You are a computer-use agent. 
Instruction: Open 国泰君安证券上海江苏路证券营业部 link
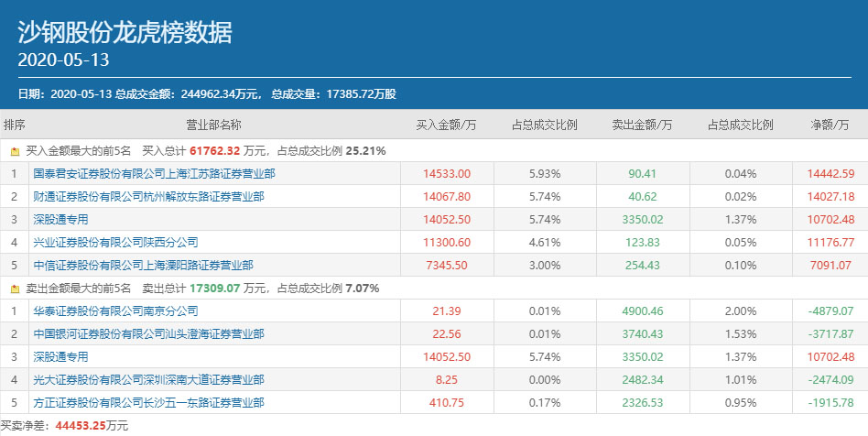(154, 173)
